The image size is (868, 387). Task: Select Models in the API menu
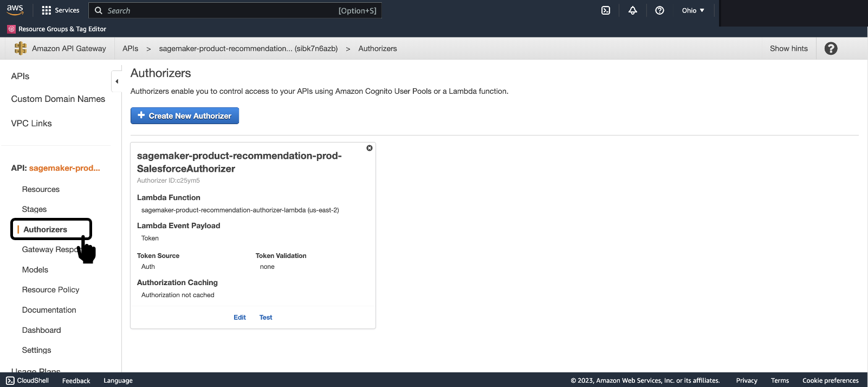pos(35,269)
